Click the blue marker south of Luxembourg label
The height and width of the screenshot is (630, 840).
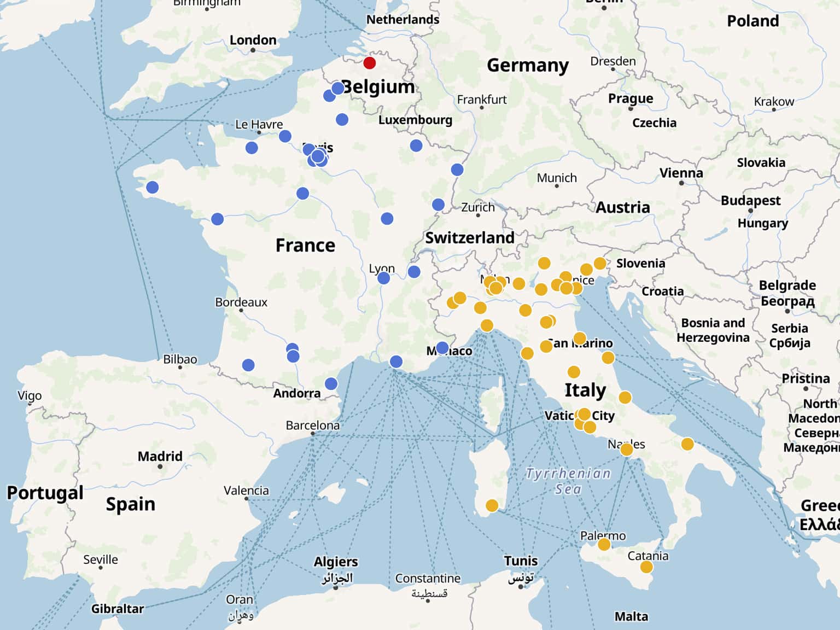coord(416,145)
